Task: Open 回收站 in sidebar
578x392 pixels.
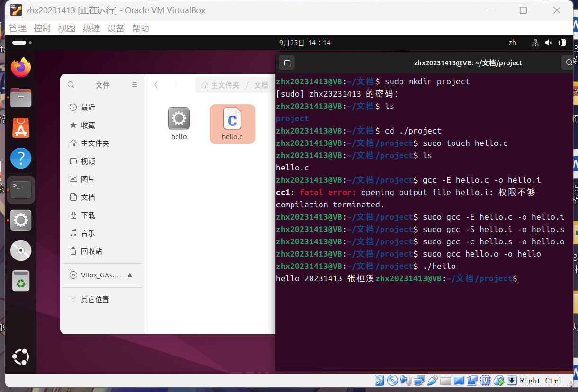Action: [x=103, y=251]
